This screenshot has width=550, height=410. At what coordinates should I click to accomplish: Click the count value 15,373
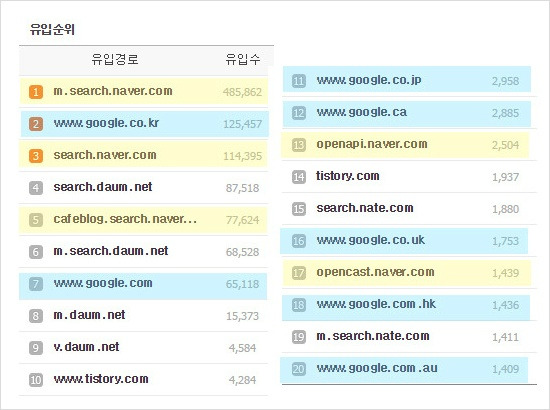(242, 316)
